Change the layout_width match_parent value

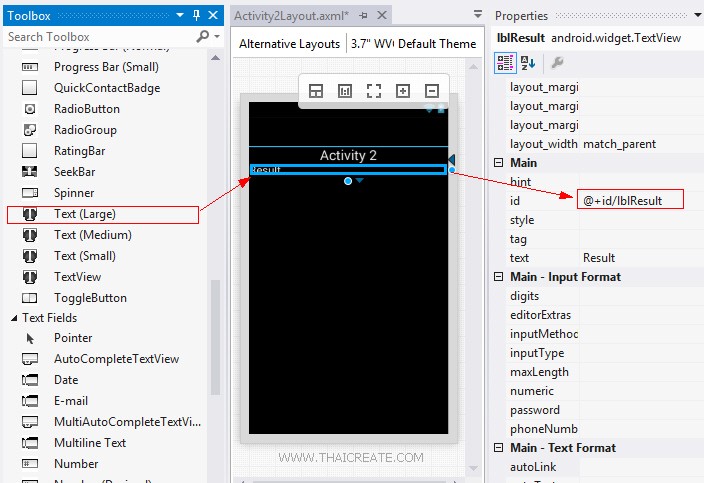click(641, 144)
